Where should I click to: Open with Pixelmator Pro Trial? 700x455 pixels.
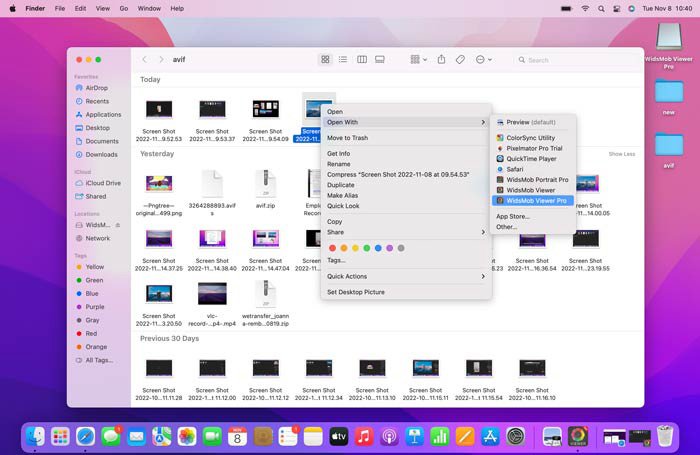pyautogui.click(x=533, y=148)
